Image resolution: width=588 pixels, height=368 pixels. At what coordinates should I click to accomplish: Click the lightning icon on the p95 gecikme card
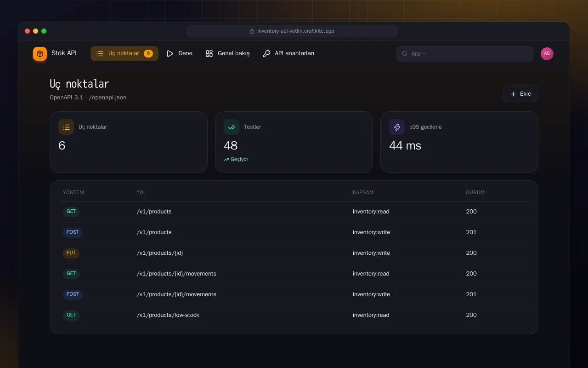397,127
